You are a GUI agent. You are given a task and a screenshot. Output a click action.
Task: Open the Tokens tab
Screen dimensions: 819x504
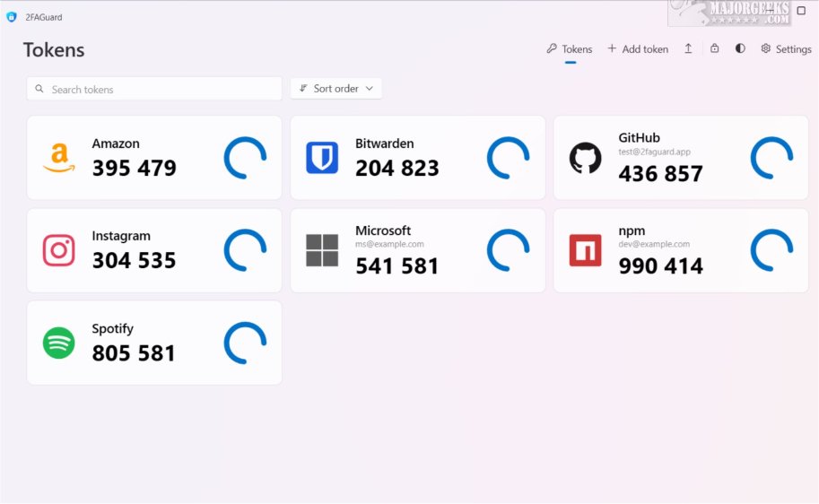point(570,49)
